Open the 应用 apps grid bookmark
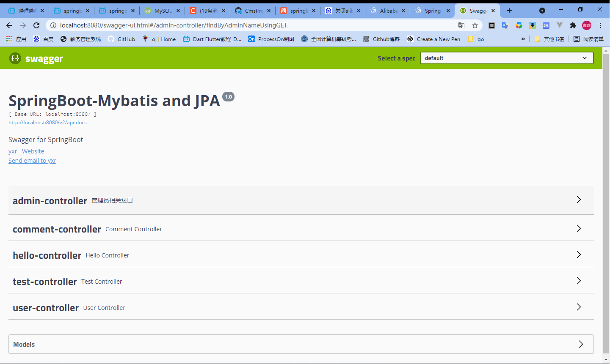 (x=16, y=39)
